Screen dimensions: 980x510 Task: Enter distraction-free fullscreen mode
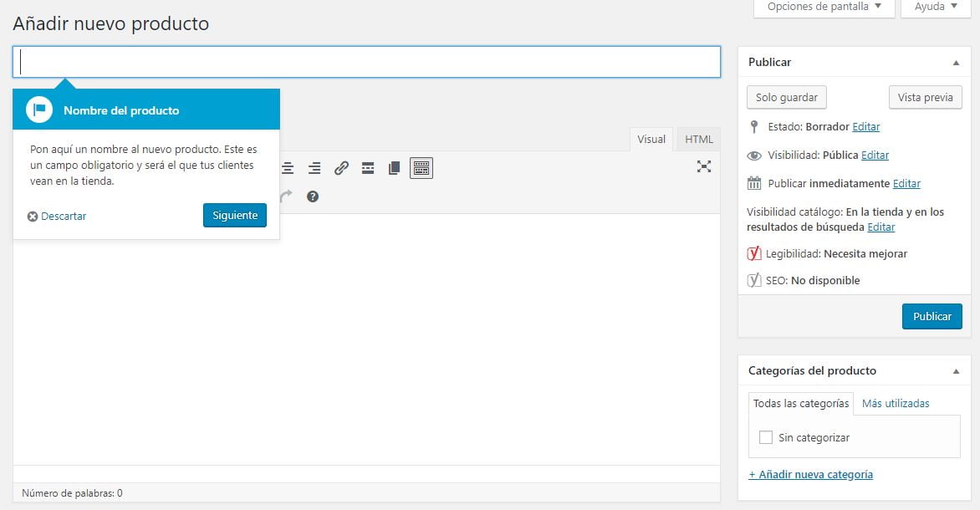coord(704,166)
